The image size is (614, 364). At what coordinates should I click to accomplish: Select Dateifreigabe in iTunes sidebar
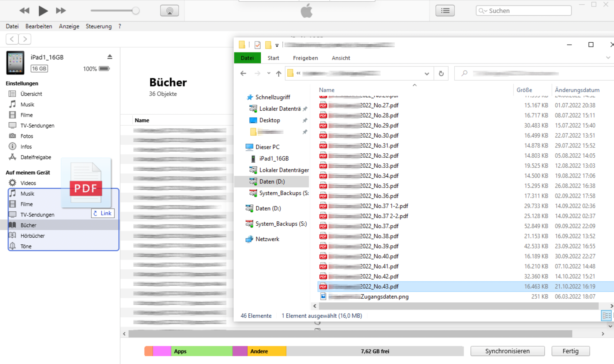[x=36, y=157]
